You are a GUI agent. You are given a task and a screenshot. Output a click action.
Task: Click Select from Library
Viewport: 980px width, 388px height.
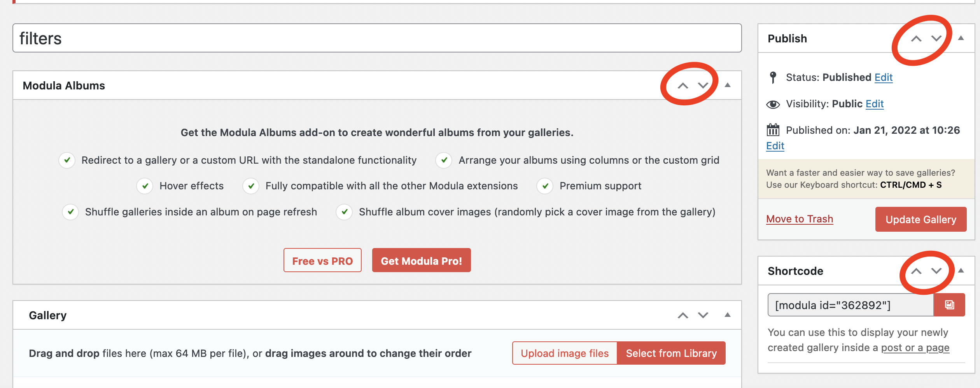[671, 353]
